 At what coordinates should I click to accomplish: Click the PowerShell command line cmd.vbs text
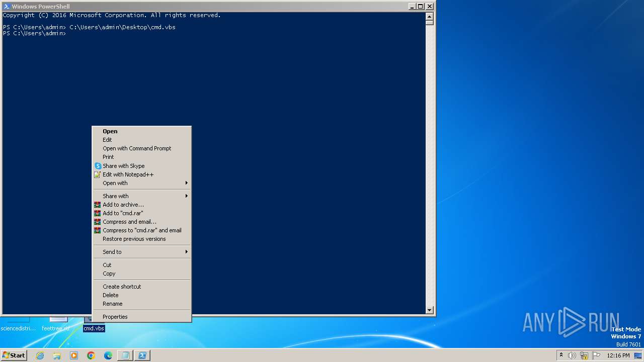tap(122, 27)
